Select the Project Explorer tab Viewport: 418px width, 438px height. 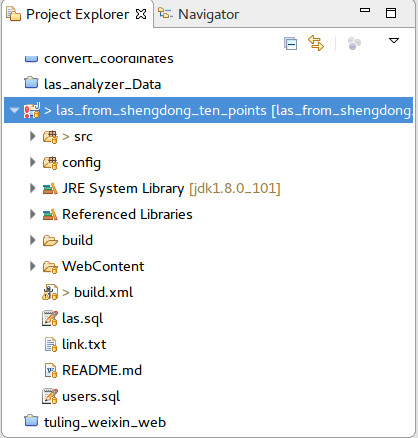coord(77,14)
